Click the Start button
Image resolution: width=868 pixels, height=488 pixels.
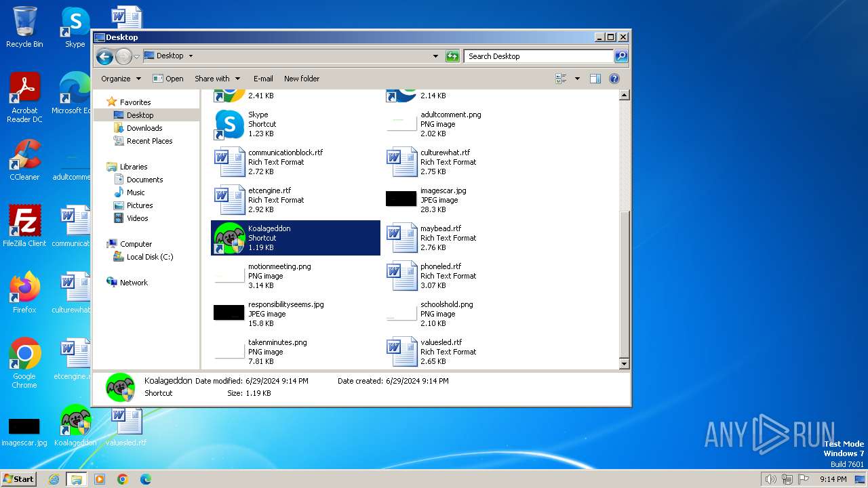point(19,479)
